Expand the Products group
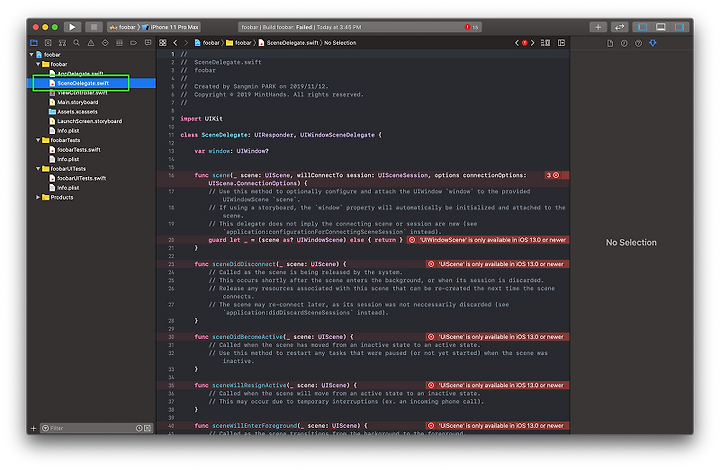Screen dimensions: 720x470 38,197
